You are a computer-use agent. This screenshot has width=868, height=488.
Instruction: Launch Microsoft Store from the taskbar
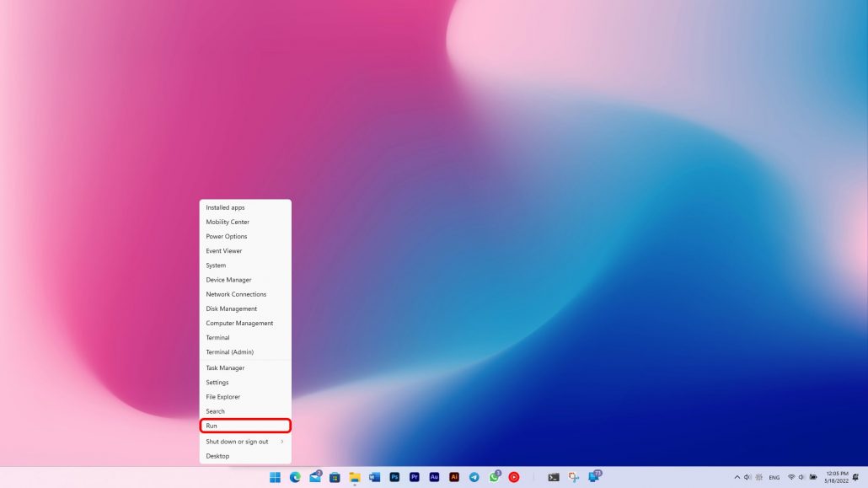pos(335,477)
